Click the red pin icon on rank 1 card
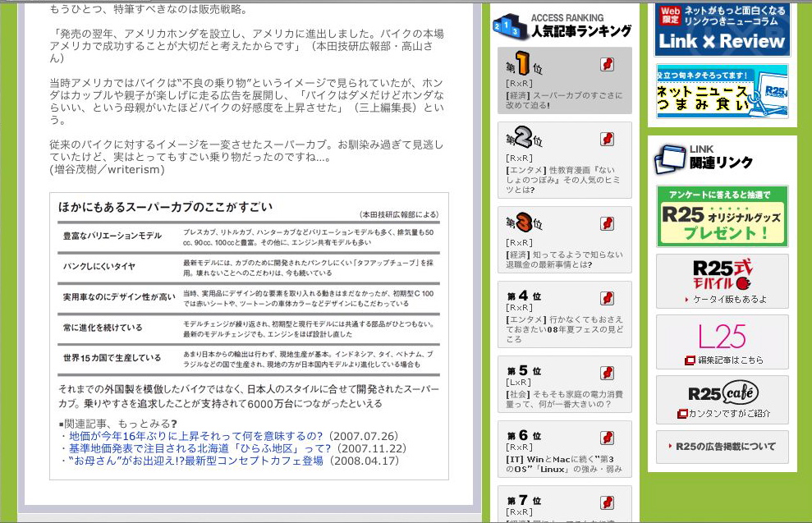The height and width of the screenshot is (523, 812). point(607,64)
